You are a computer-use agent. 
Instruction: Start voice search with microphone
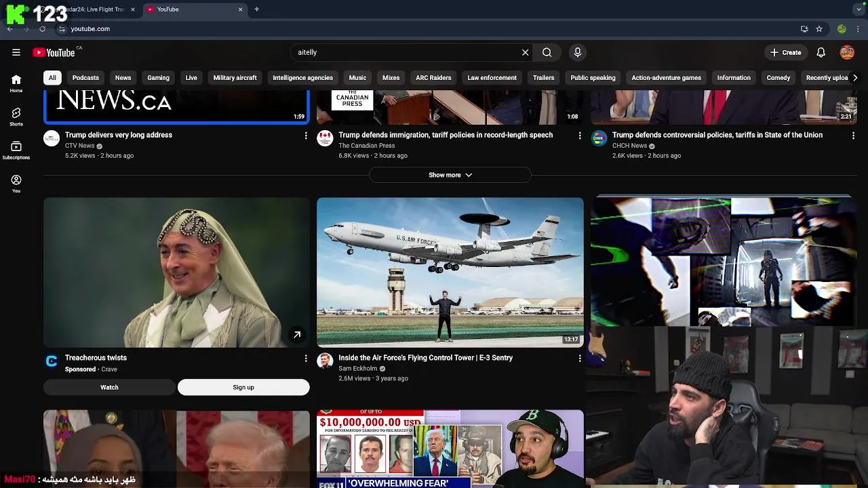pos(578,52)
